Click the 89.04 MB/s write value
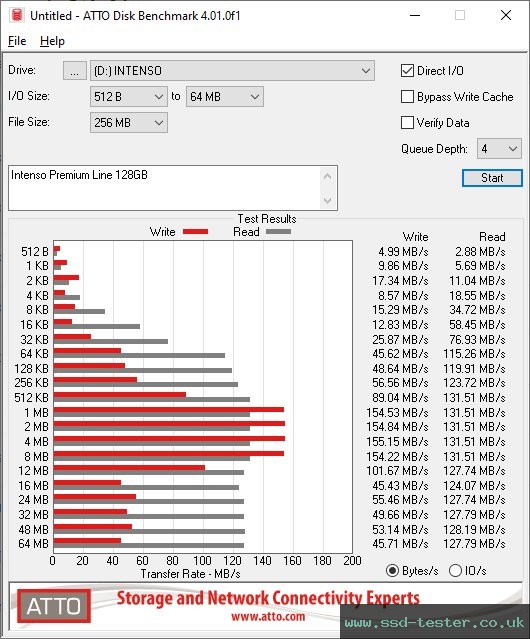 [400, 398]
